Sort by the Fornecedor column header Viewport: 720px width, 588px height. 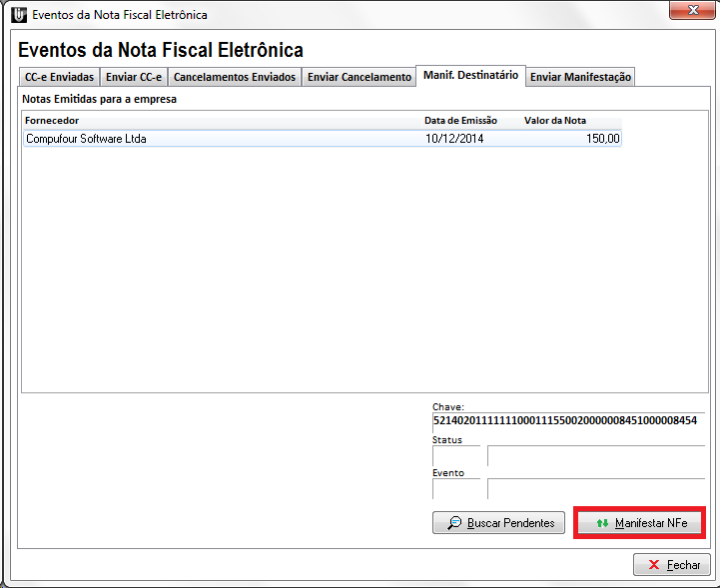point(52,121)
